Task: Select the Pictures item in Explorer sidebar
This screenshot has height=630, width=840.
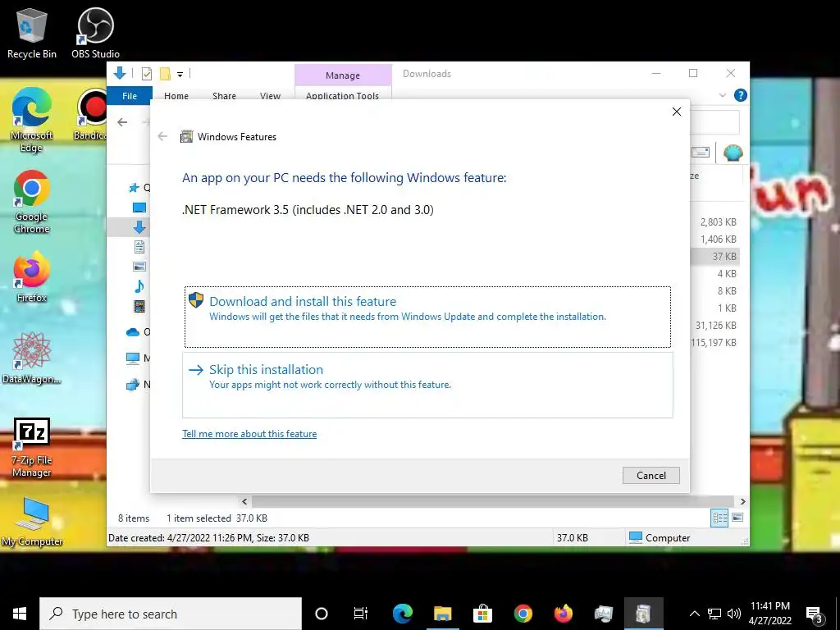Action: point(139,267)
